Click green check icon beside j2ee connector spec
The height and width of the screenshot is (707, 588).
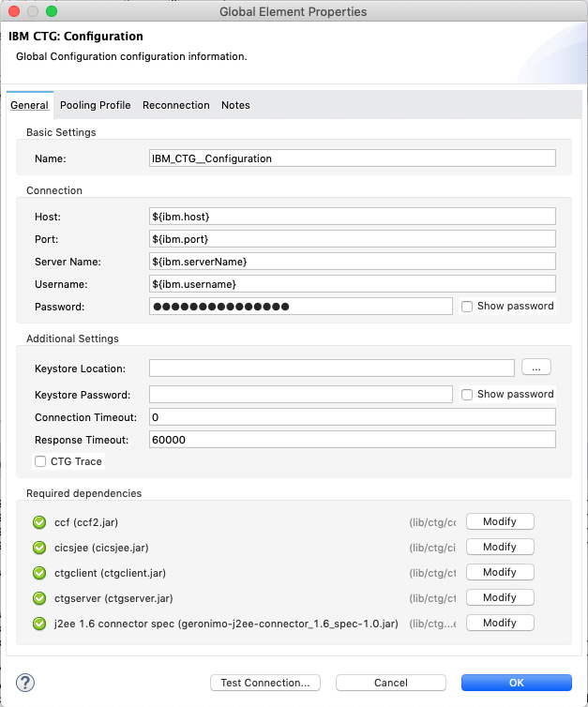38,624
